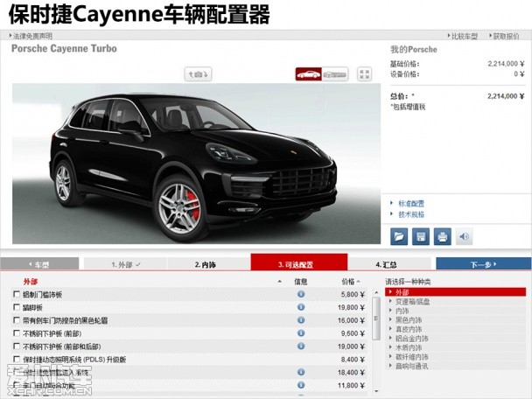Viewport: 532px width, 399px height.
Task: Open the 2. 内饰 step tab
Action: click(x=208, y=264)
